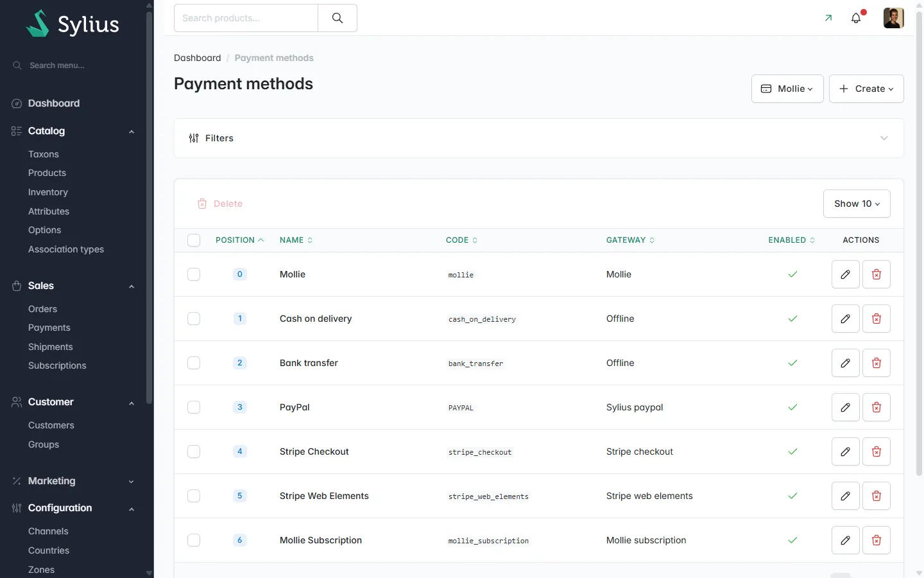Sort the table by Code
Viewport: 924px width, 578px height.
462,240
